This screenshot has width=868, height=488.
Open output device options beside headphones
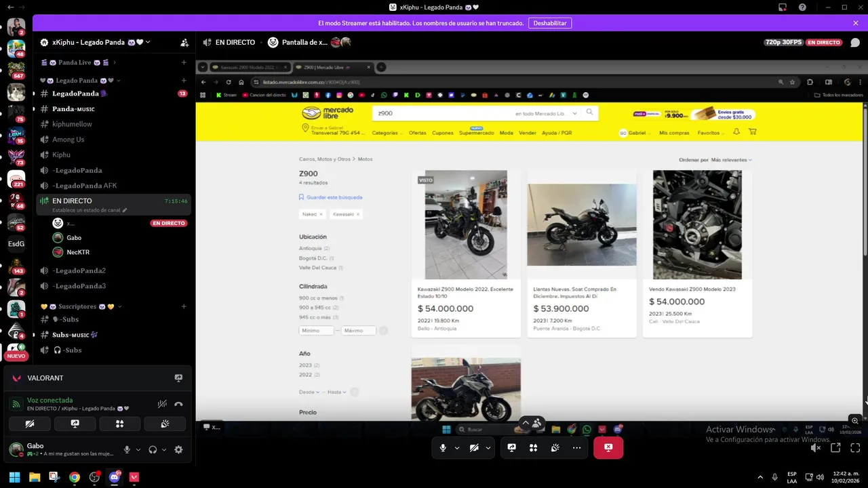(x=164, y=449)
